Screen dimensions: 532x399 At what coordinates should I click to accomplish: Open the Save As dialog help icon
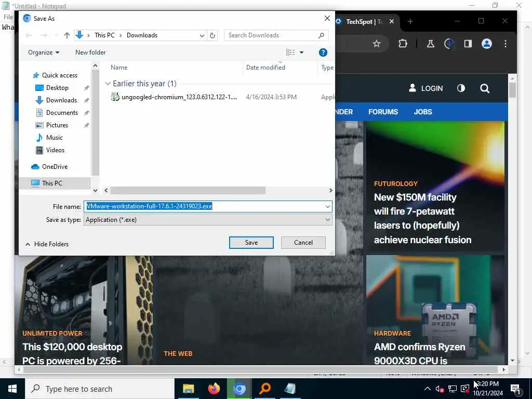pos(323,52)
